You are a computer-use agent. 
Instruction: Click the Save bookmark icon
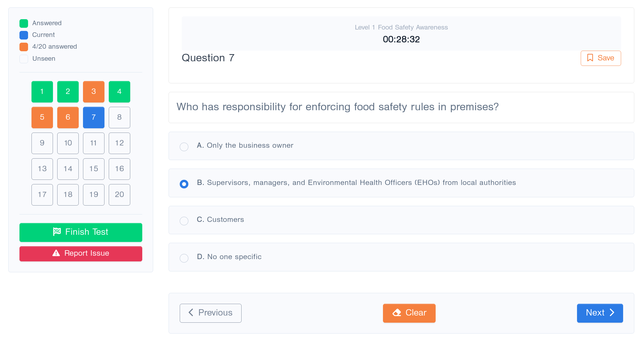coord(590,58)
